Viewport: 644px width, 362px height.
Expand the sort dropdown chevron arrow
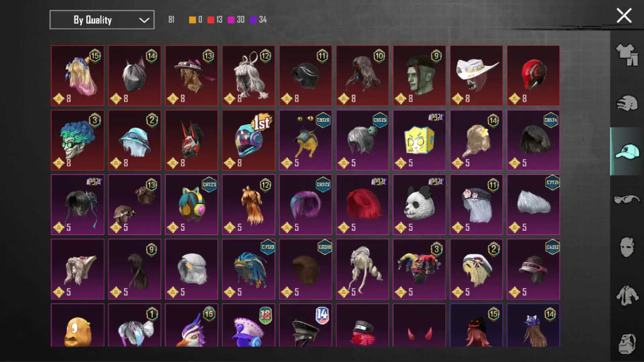coord(144,20)
